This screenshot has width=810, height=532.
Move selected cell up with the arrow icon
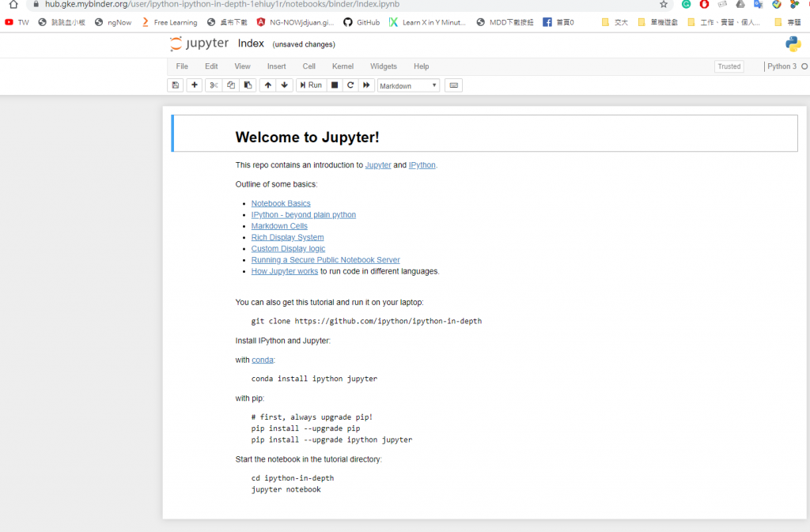[x=267, y=85]
